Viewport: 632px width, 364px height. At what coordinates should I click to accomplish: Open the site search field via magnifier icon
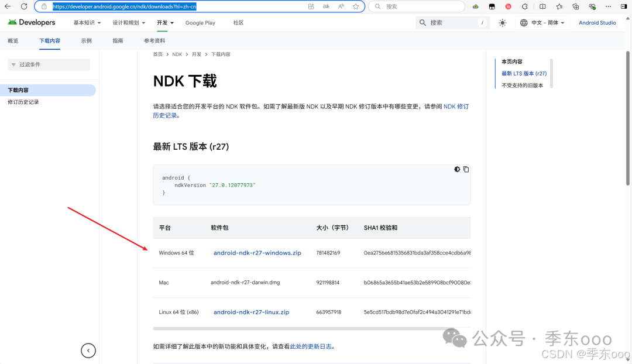(423, 22)
